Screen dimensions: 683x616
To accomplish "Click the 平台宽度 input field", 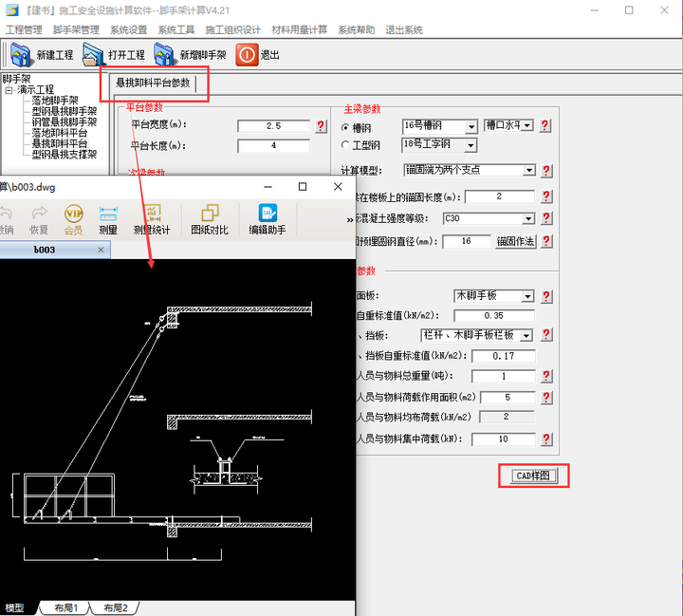I will pyautogui.click(x=273, y=126).
